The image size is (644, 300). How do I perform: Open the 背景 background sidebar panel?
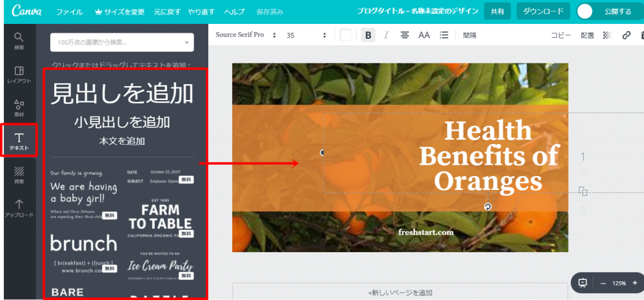[x=19, y=175]
